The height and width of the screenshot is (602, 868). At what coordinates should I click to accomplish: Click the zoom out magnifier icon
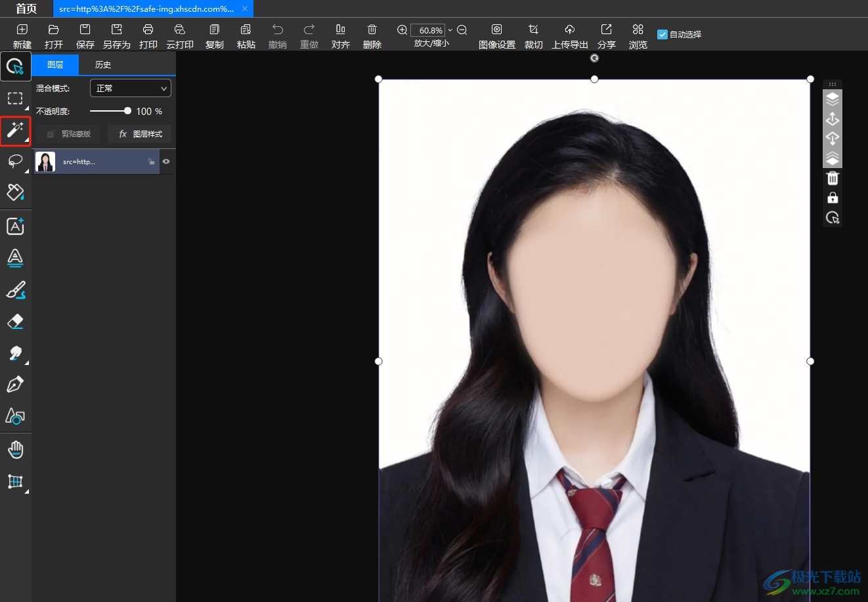pos(462,30)
